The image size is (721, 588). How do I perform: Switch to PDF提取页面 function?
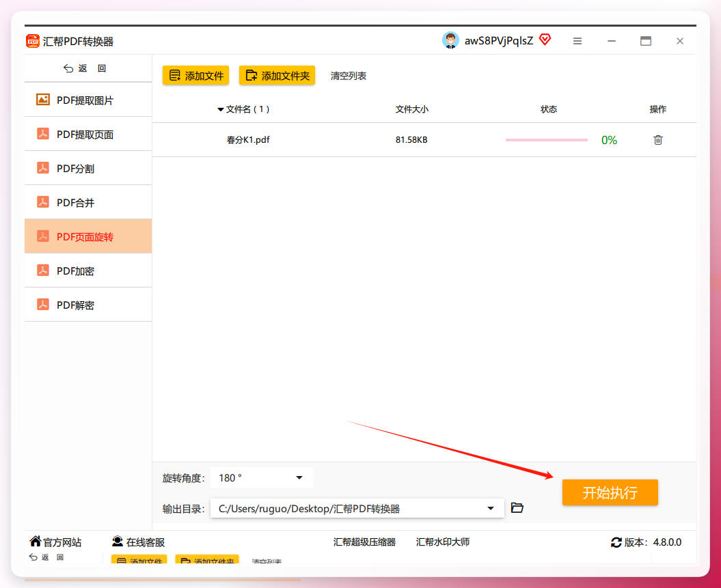click(88, 134)
